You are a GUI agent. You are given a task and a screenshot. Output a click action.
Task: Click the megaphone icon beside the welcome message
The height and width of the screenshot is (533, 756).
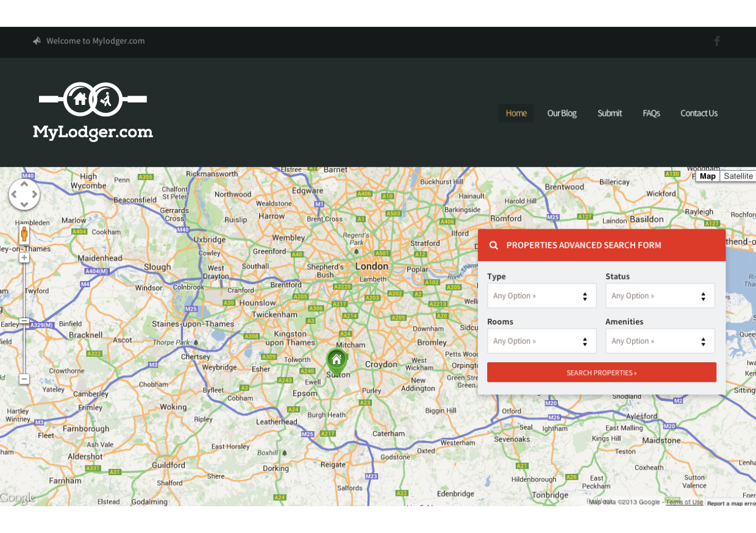[37, 41]
